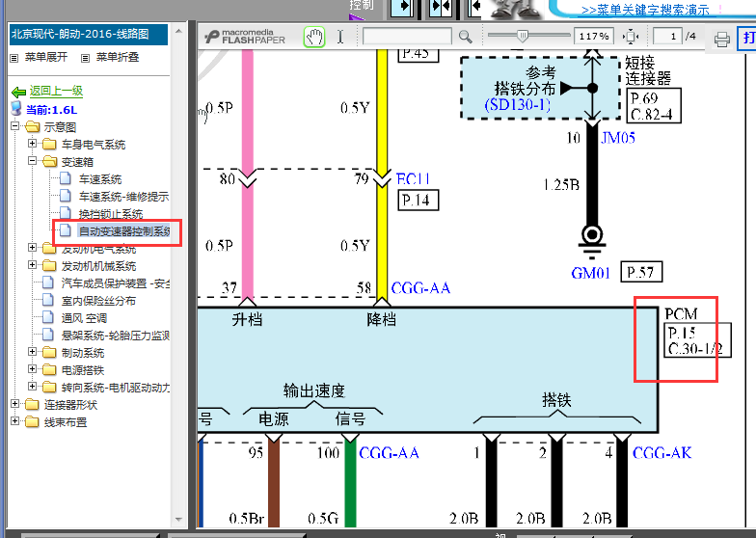Click the JM05 connector label

point(618,138)
